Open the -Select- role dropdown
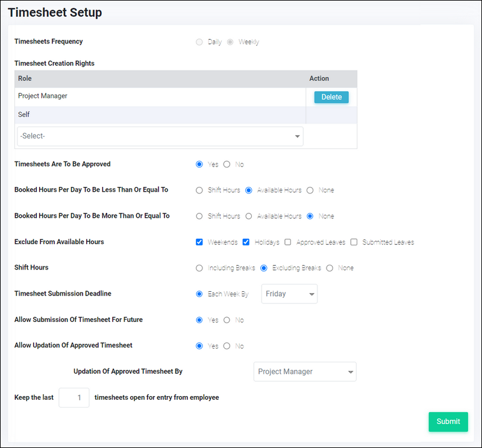 [160, 136]
